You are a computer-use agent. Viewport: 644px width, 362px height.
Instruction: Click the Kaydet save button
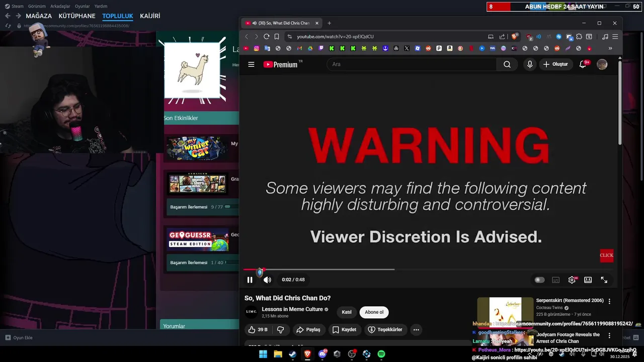point(345,330)
